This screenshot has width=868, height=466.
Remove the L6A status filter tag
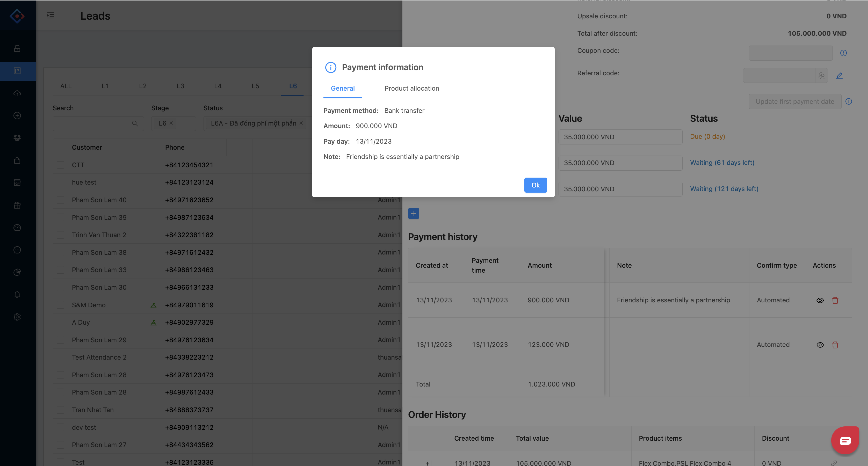click(x=301, y=123)
